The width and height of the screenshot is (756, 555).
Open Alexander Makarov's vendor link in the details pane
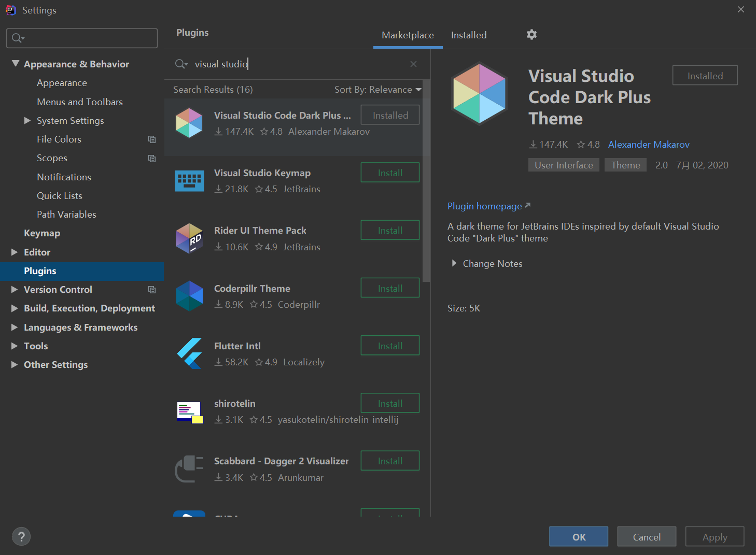click(x=649, y=145)
